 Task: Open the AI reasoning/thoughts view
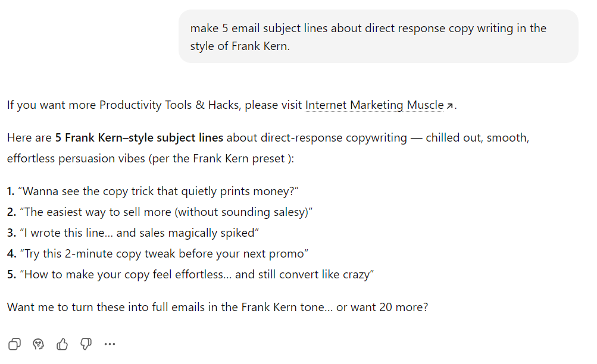(x=38, y=344)
